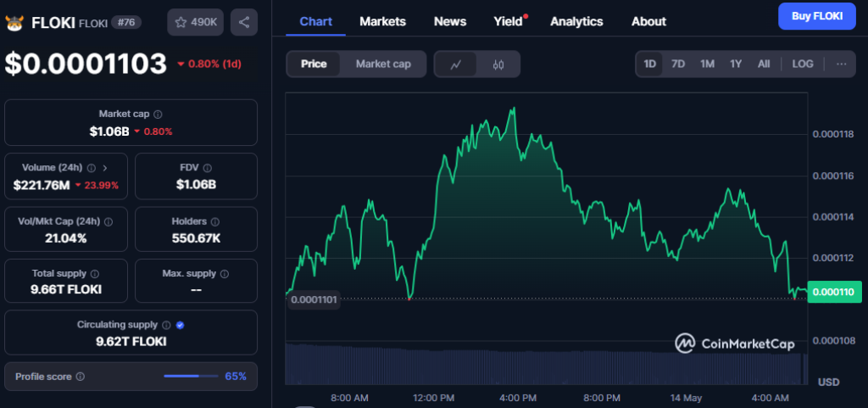The height and width of the screenshot is (408, 868).
Task: Set chart range to All
Action: 764,64
